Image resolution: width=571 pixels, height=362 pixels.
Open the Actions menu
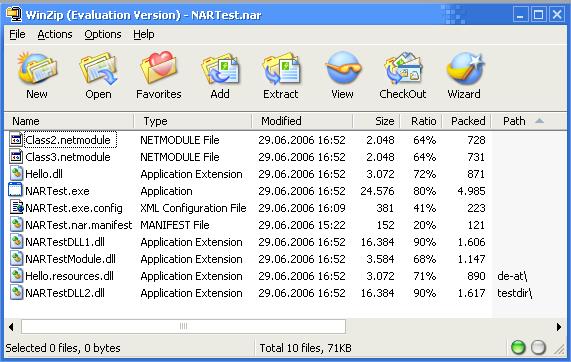coord(55,34)
